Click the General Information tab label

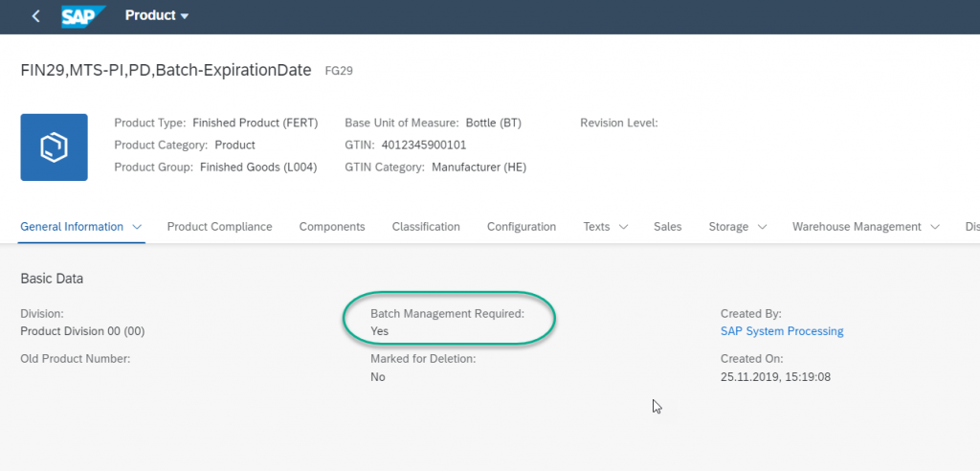pos(72,227)
